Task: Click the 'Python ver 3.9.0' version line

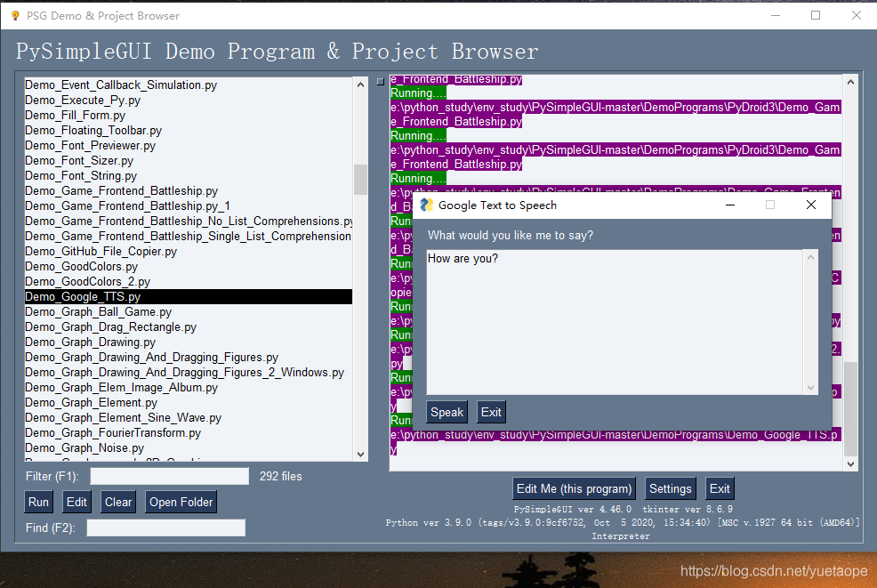Action: (x=623, y=522)
